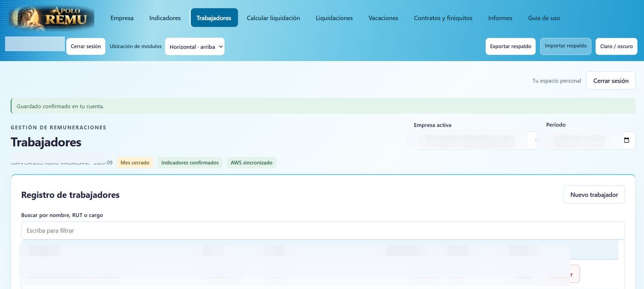This screenshot has height=289, width=644.
Task: Click the Tu espacio personal text
Action: click(x=557, y=81)
